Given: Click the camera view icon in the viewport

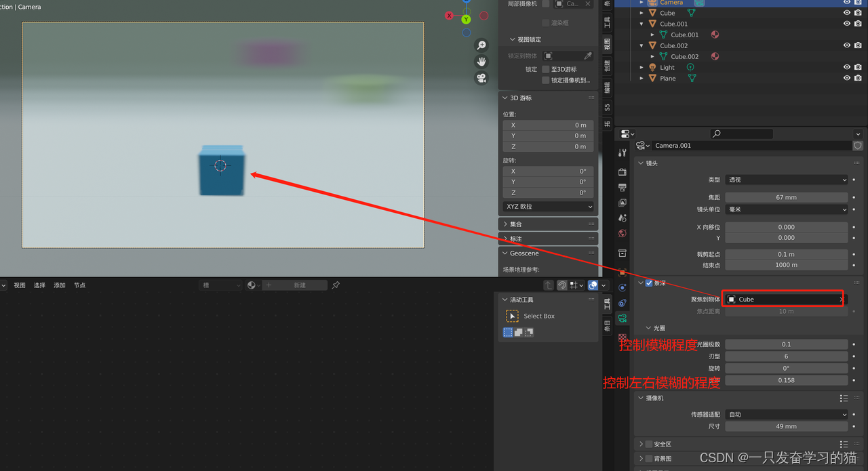Looking at the screenshot, I should pos(481,77).
